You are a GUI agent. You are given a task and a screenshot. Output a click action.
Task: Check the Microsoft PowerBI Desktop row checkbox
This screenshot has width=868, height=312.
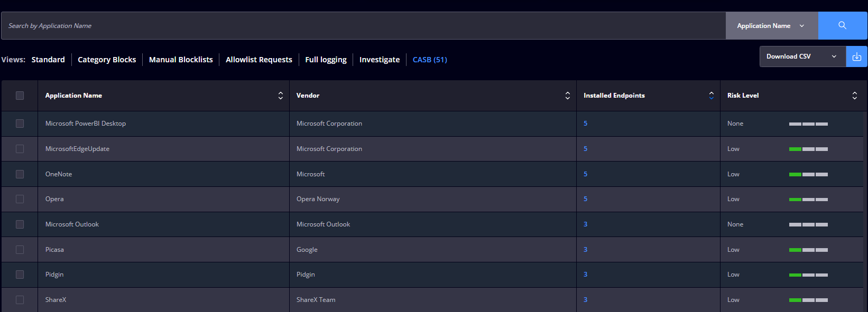(x=20, y=124)
